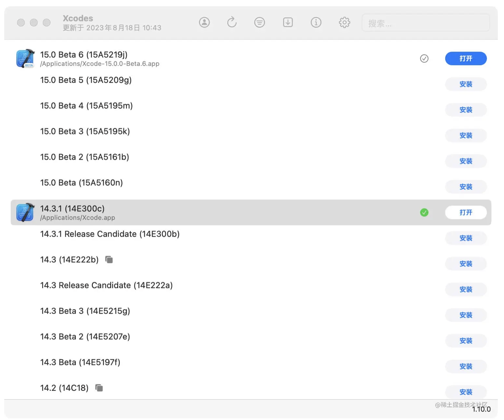Open the filter list icon
This screenshot has height=420, width=504.
260,23
